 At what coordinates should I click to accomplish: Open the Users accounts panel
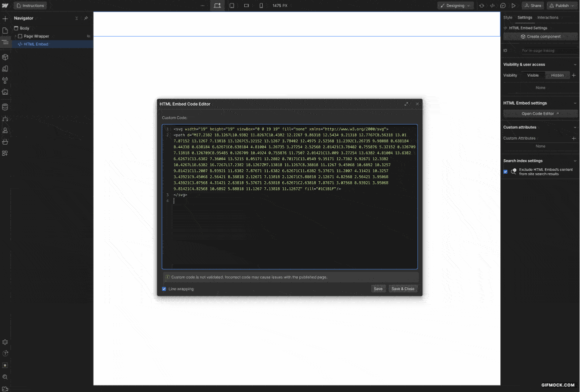[5, 130]
